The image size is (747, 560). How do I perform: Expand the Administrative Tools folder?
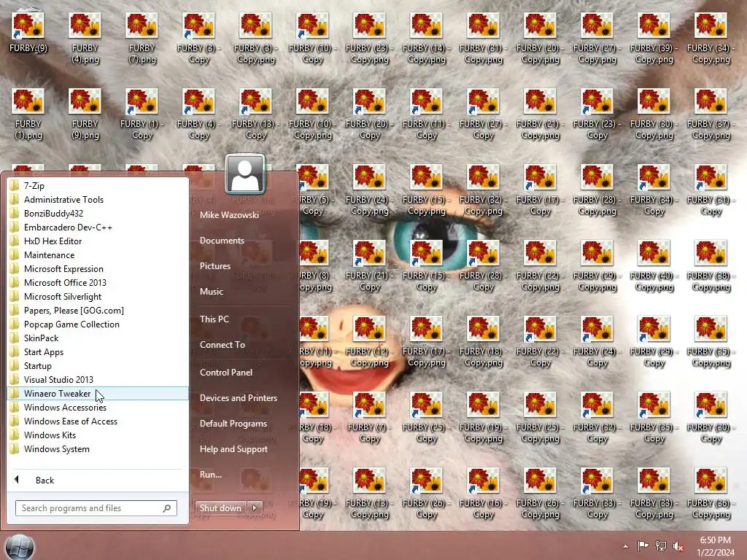point(98,200)
